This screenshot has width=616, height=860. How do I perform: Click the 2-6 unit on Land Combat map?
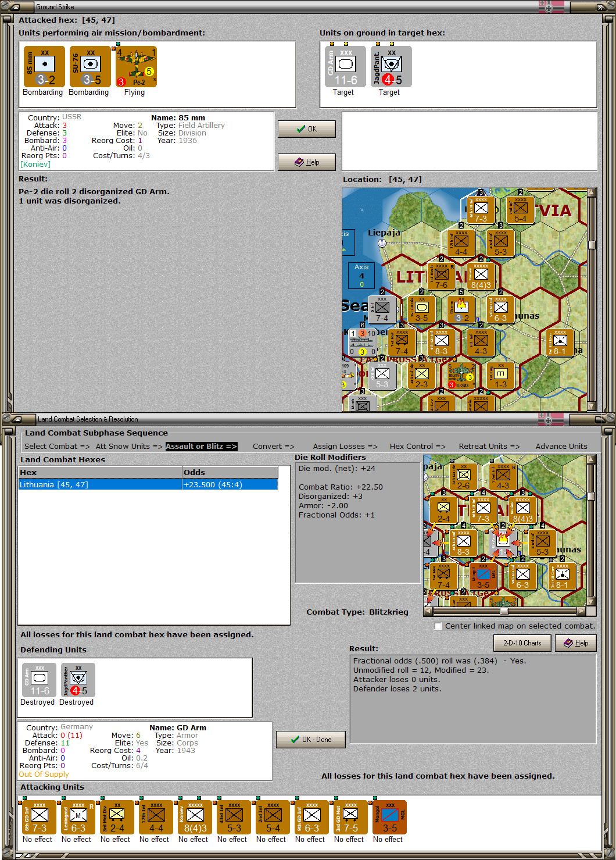pos(463,477)
